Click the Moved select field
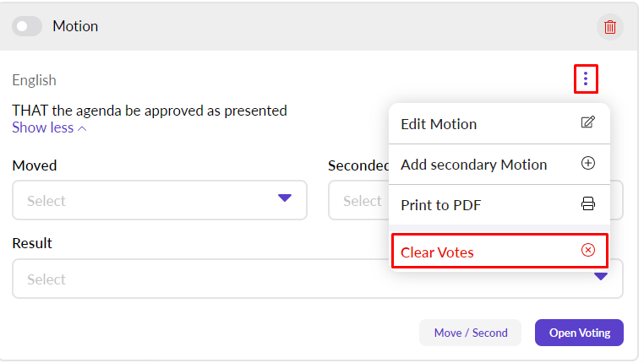 coord(144,201)
